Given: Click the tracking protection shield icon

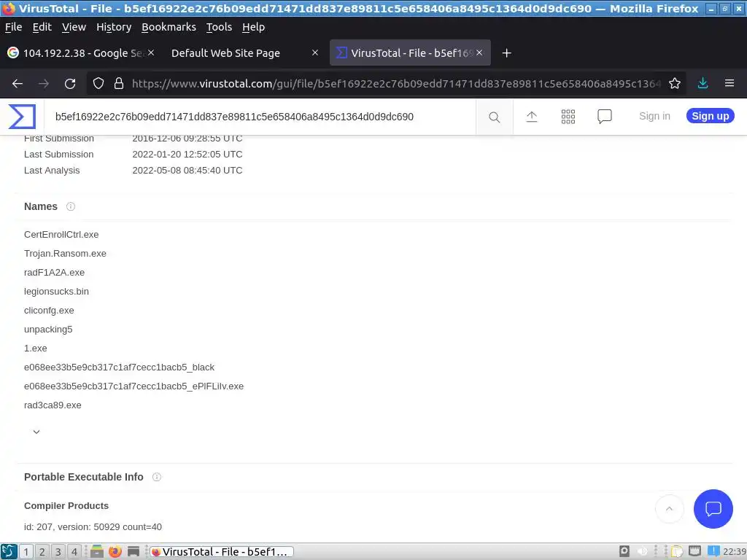Looking at the screenshot, I should [x=98, y=84].
